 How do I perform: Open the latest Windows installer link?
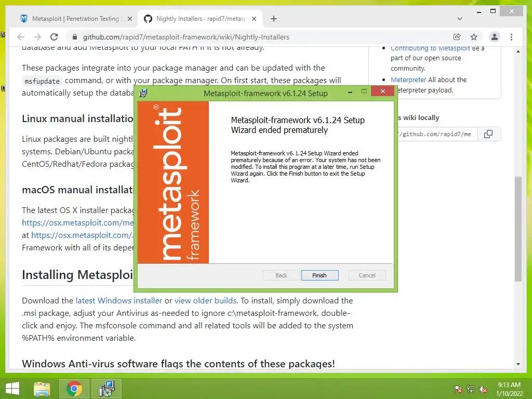click(119, 301)
